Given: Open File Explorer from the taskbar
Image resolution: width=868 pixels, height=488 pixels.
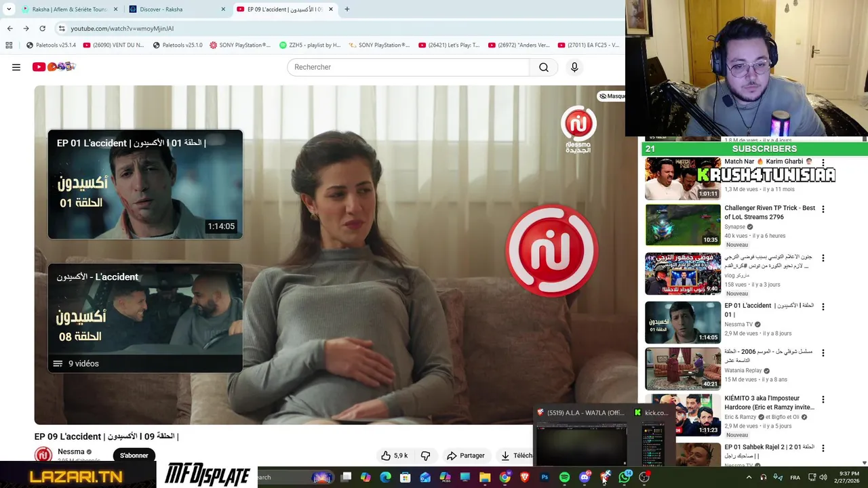Looking at the screenshot, I should coord(485,477).
